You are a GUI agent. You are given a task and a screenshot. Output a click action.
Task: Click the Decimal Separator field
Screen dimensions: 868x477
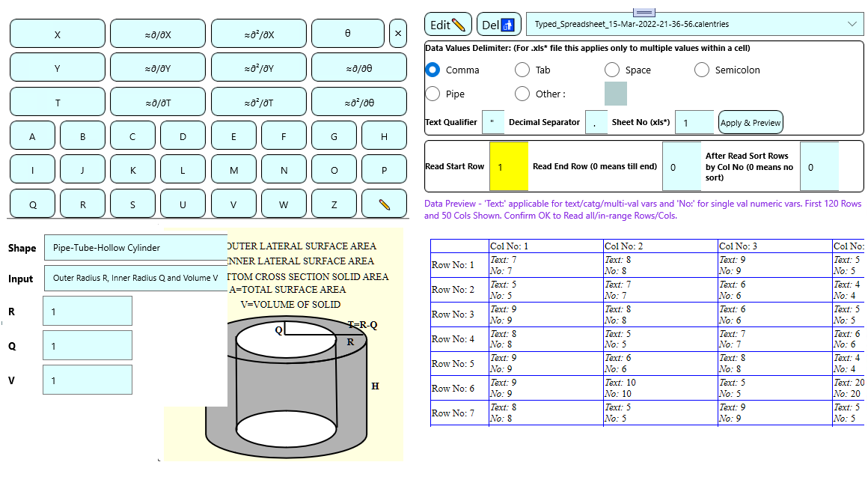[x=596, y=122]
